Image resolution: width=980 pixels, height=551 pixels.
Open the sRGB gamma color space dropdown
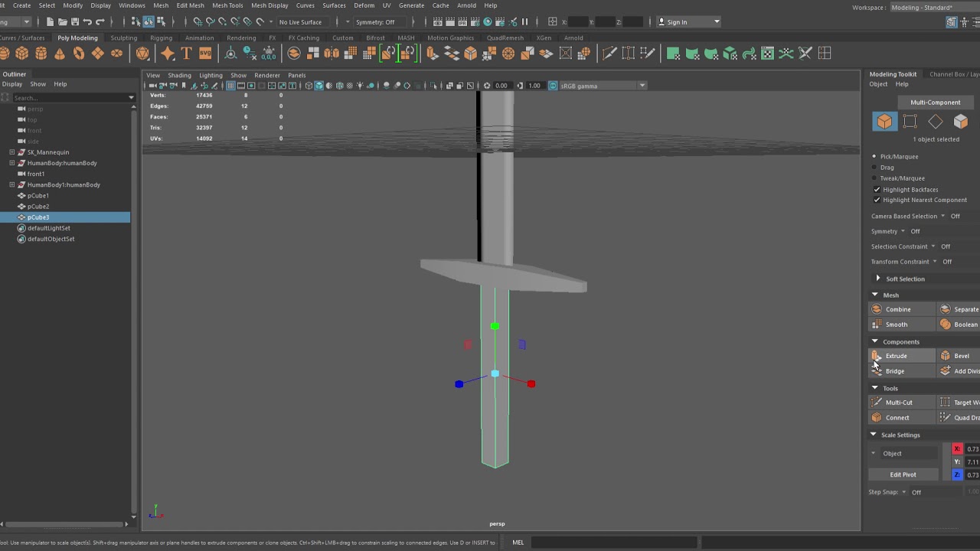tap(642, 86)
